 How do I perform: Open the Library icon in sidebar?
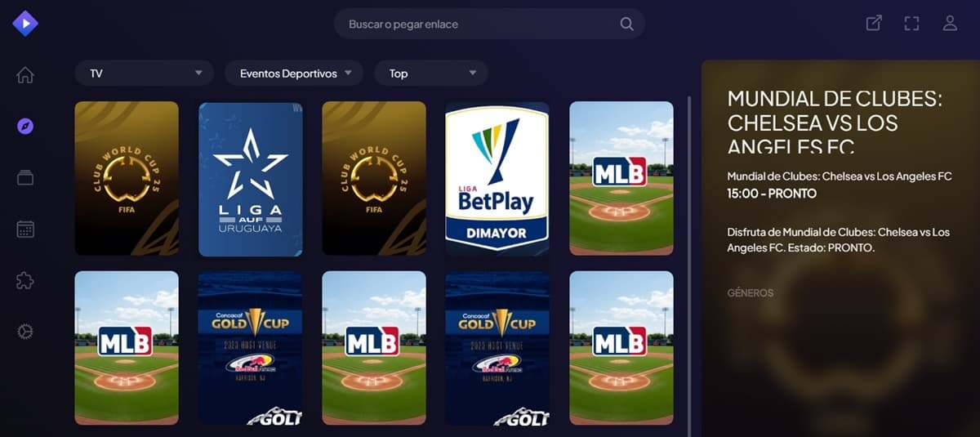point(25,177)
